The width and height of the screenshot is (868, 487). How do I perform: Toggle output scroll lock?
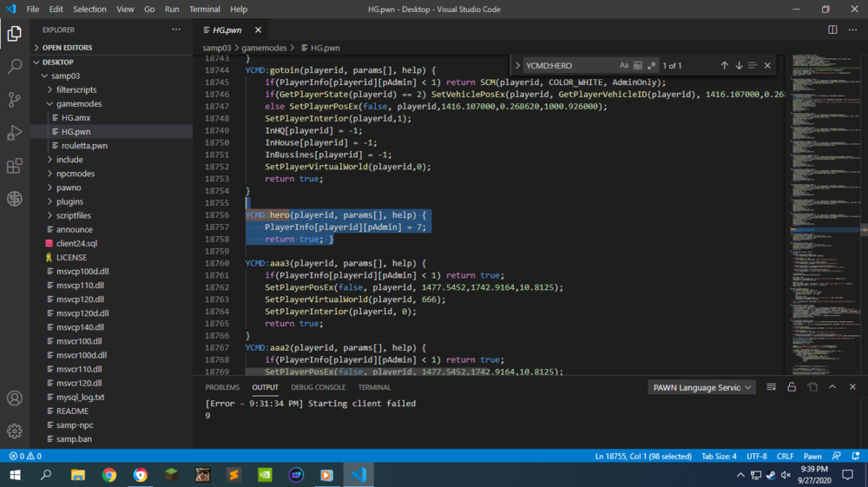click(792, 387)
